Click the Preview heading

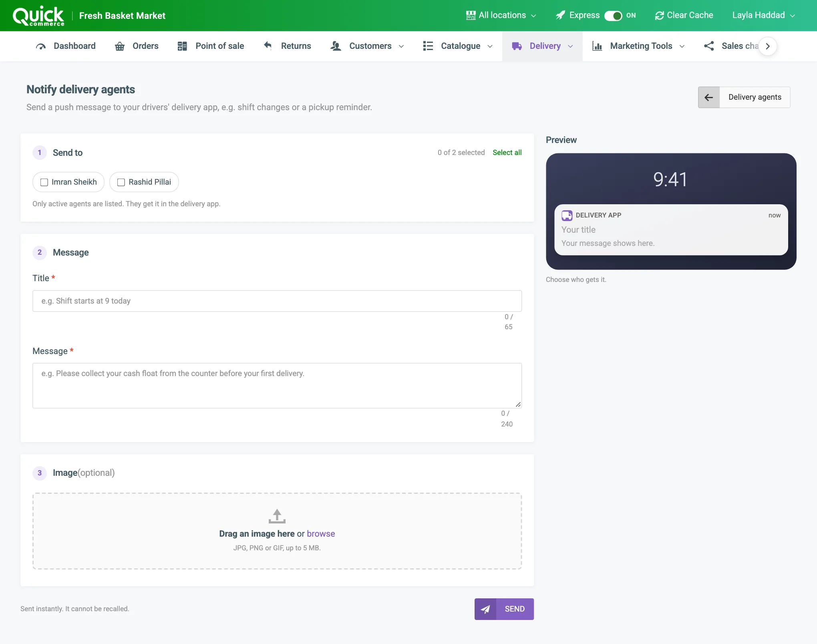[x=561, y=140]
